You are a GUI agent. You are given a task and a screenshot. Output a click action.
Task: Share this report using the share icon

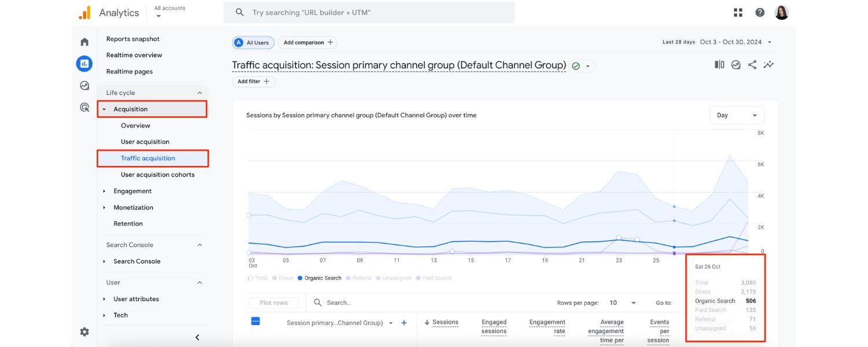click(753, 65)
